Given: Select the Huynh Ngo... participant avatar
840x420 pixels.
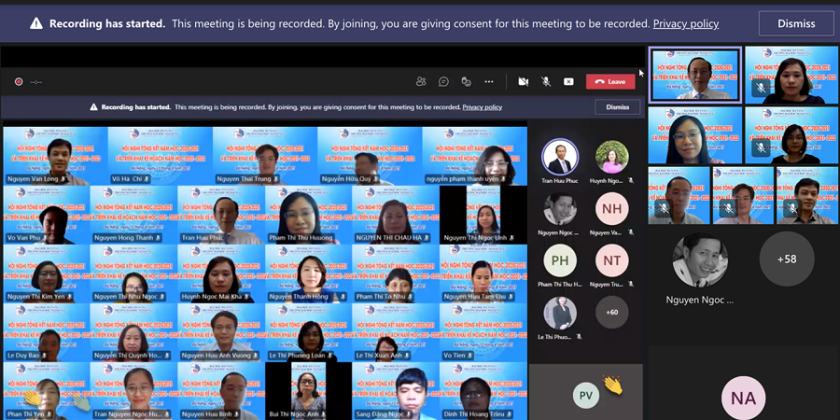Looking at the screenshot, I should pos(612,157).
